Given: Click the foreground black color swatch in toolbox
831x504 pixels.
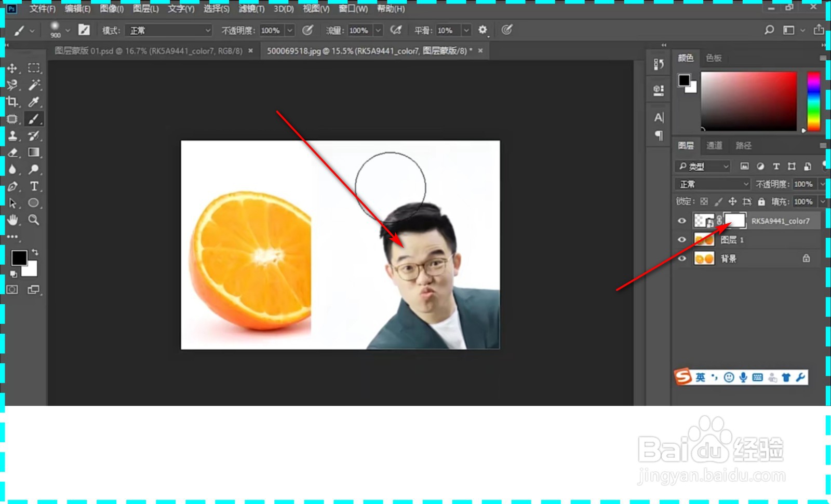Looking at the screenshot, I should (19, 257).
